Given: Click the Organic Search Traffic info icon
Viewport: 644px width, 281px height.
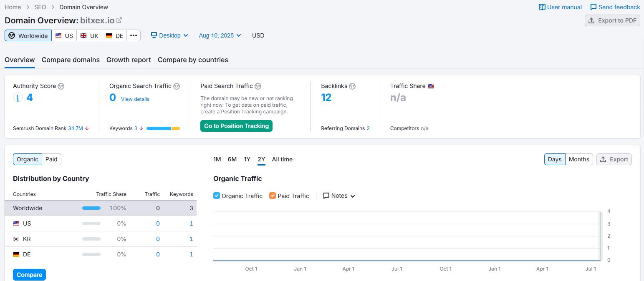Looking at the screenshot, I should coord(177,86).
